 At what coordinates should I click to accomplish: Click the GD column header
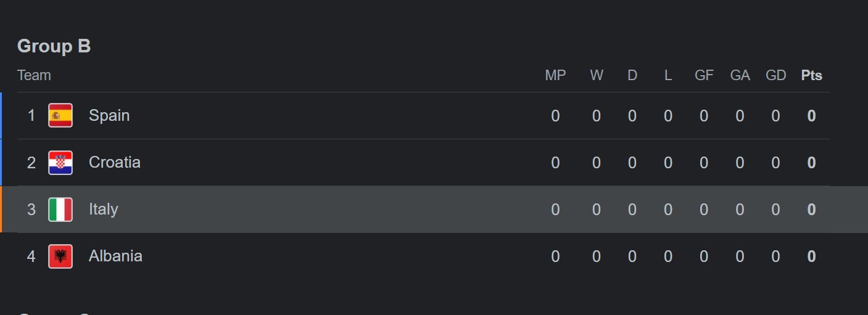tap(775, 75)
